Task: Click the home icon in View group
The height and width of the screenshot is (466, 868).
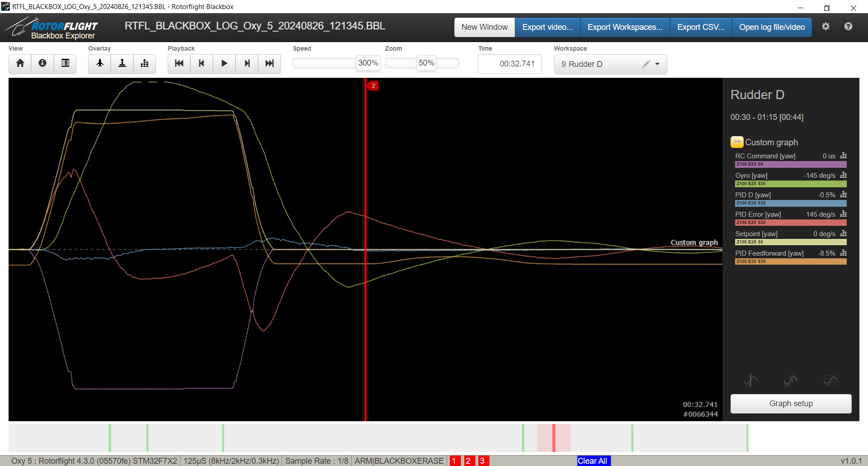Action: click(20, 63)
